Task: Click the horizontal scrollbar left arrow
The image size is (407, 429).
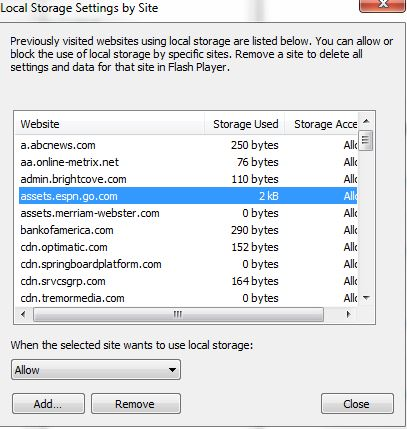Action: coord(23,314)
